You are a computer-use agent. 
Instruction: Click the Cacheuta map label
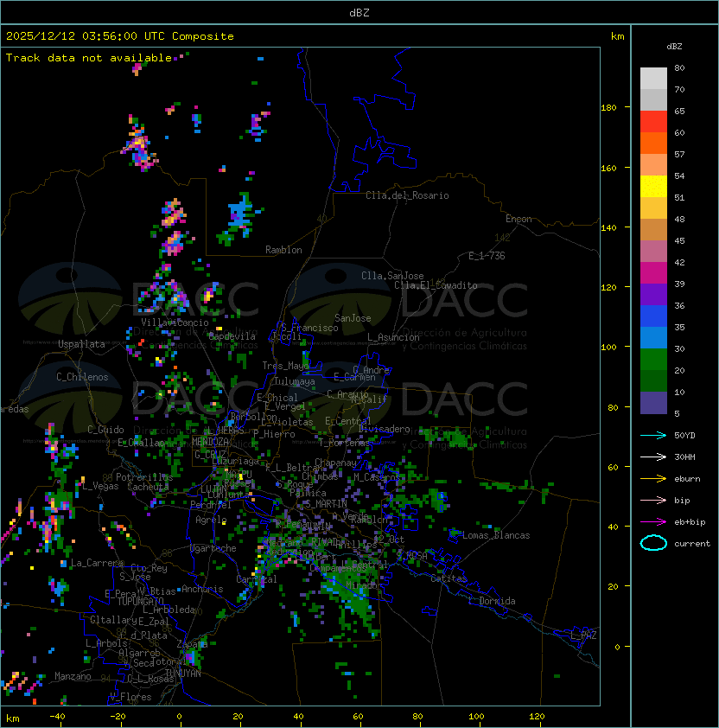coord(148,487)
